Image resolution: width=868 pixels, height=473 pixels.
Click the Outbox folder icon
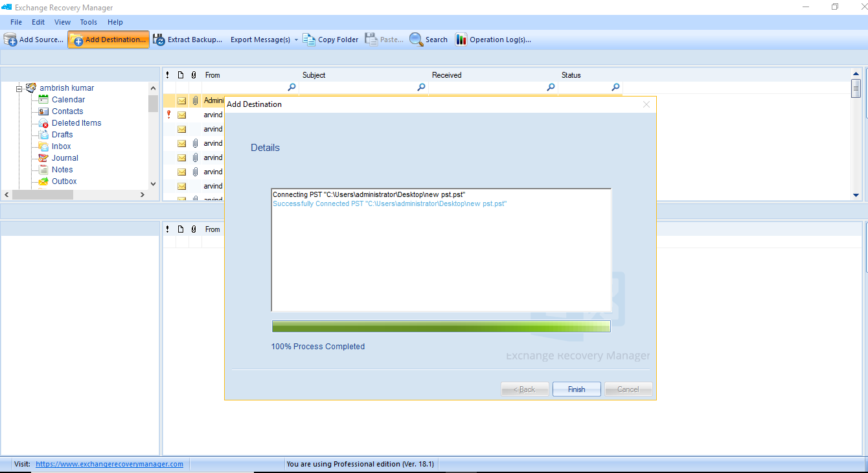[x=43, y=181]
